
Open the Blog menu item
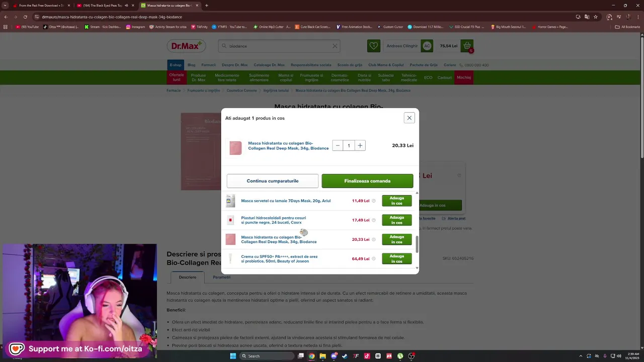coord(191,65)
